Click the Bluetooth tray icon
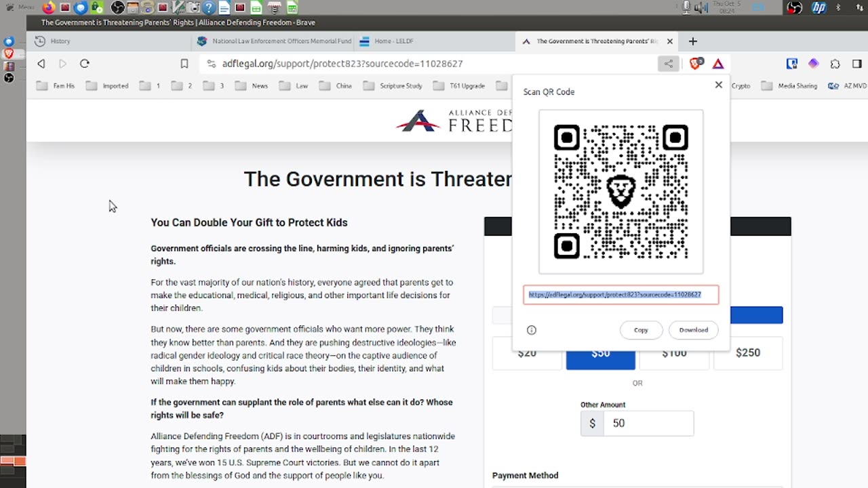The image size is (868, 488). point(838,7)
